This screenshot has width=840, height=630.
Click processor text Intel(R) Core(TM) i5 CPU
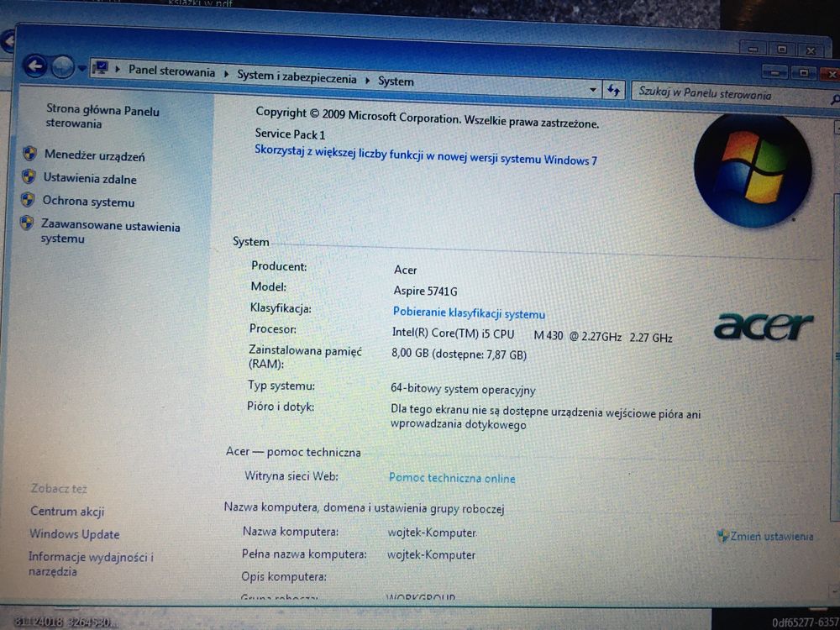[x=454, y=333]
